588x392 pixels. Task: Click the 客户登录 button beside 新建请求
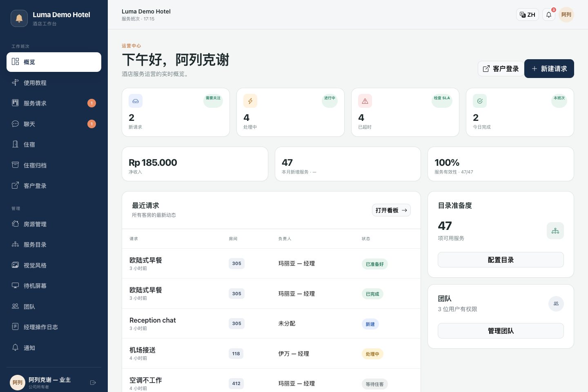pos(501,69)
